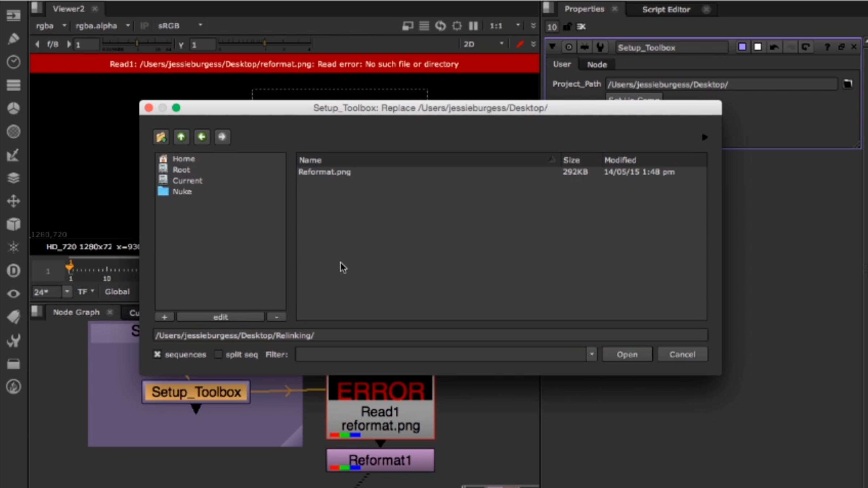Go back in file dialog history

click(x=202, y=137)
